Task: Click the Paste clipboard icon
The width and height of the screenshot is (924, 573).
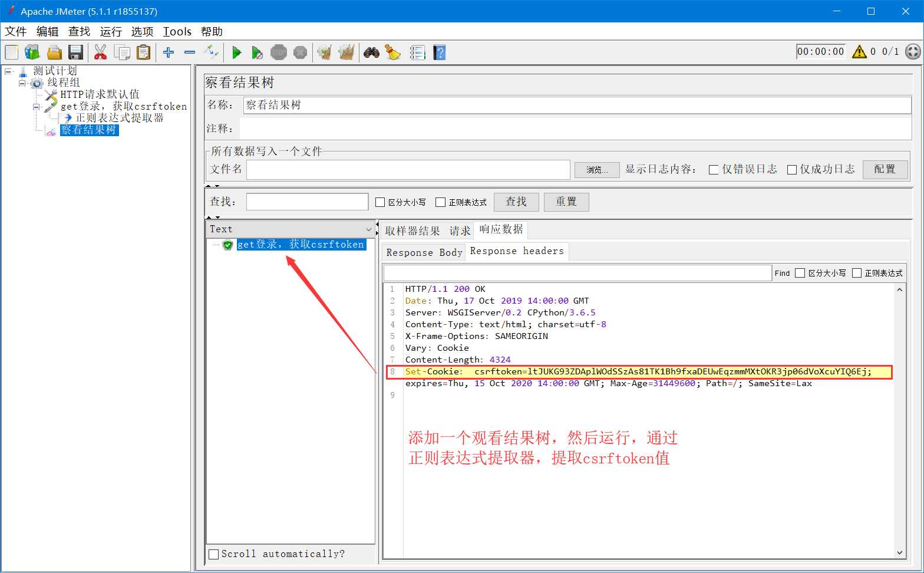Action: point(143,52)
